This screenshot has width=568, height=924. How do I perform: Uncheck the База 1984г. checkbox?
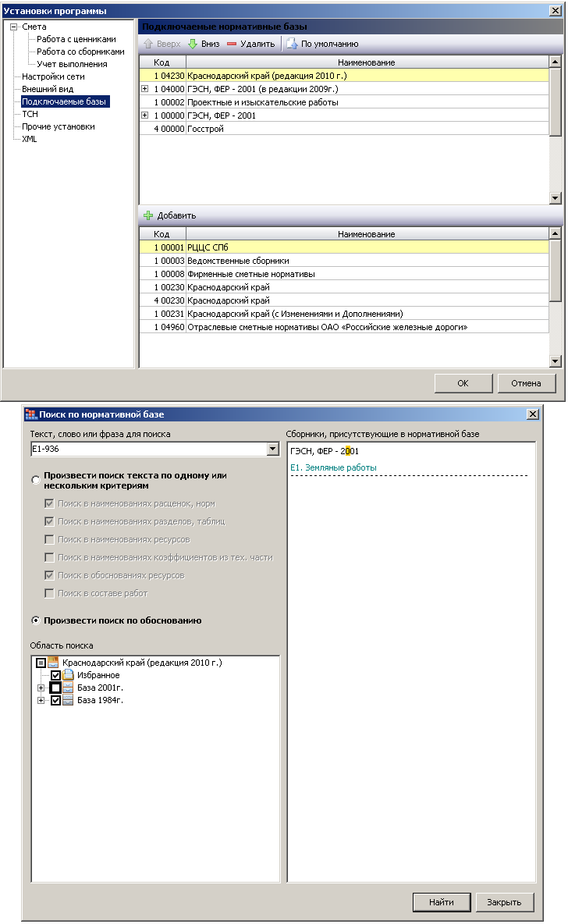tap(55, 700)
